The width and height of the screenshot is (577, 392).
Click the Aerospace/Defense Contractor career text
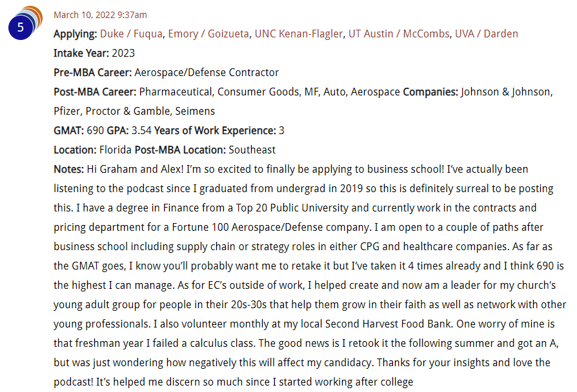click(x=207, y=72)
